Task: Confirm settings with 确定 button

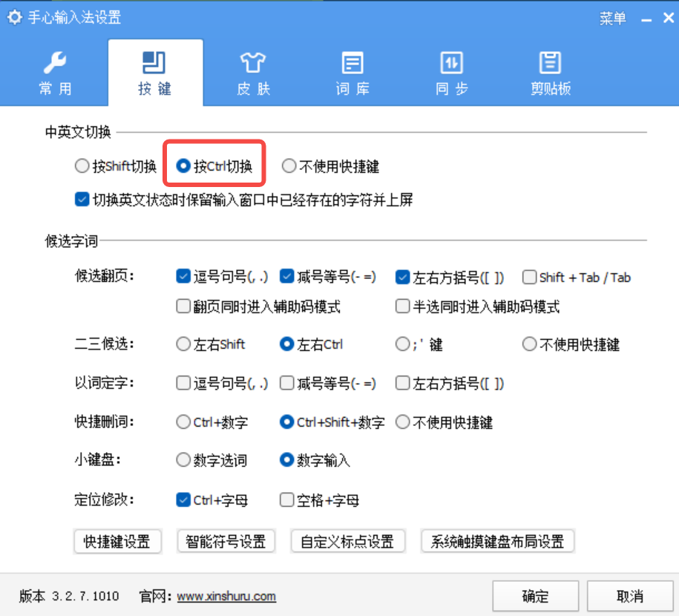Action: coord(535,597)
